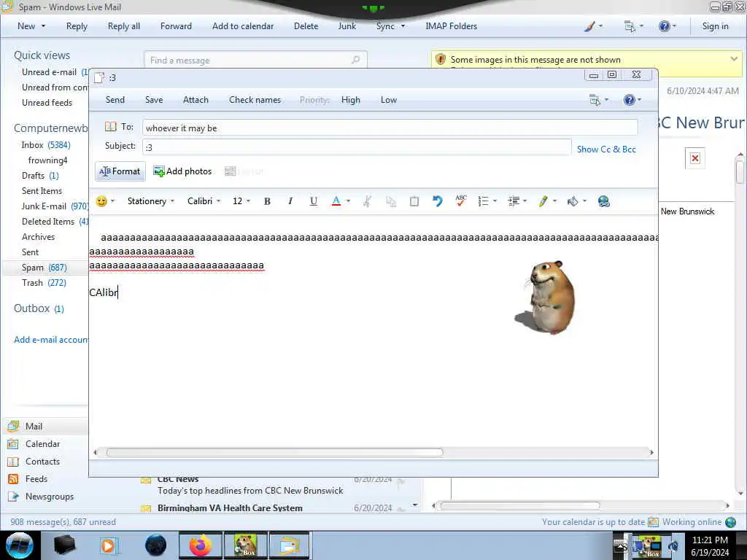The image size is (747, 560).
Task: Click in the To recipient field
Action: [390, 128]
